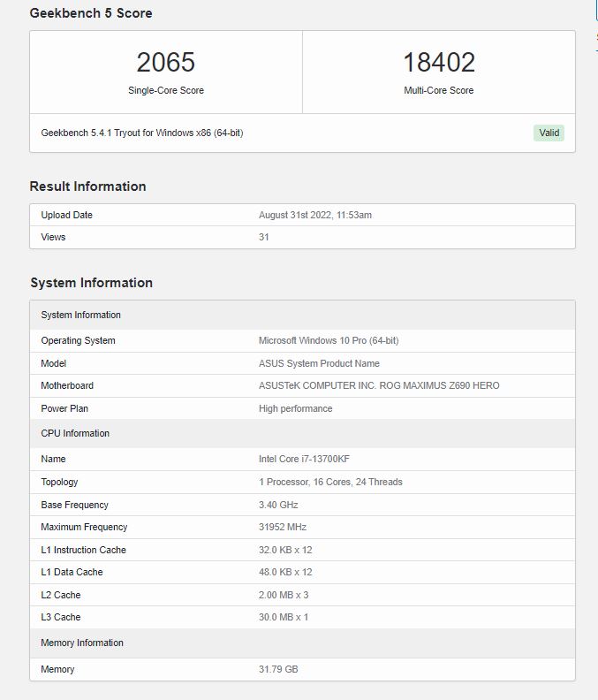This screenshot has height=700, width=598.
Task: Click the Motherboard row label
Action: (x=67, y=385)
